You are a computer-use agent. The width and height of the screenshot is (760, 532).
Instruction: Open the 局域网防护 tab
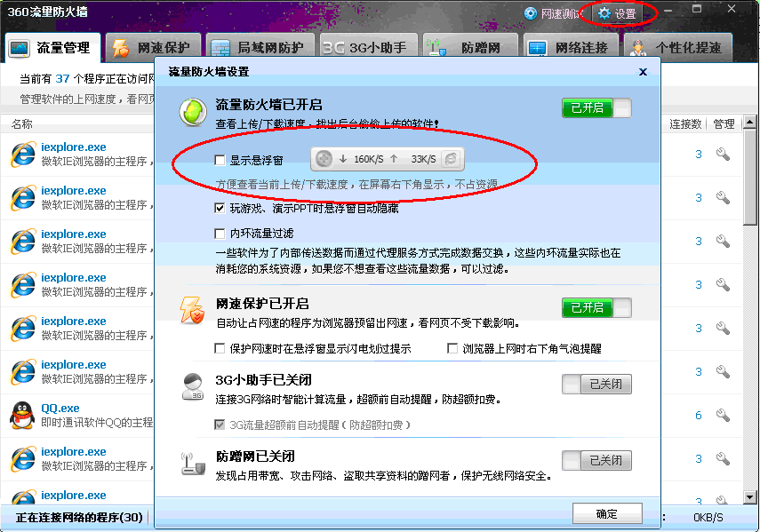pos(260,47)
